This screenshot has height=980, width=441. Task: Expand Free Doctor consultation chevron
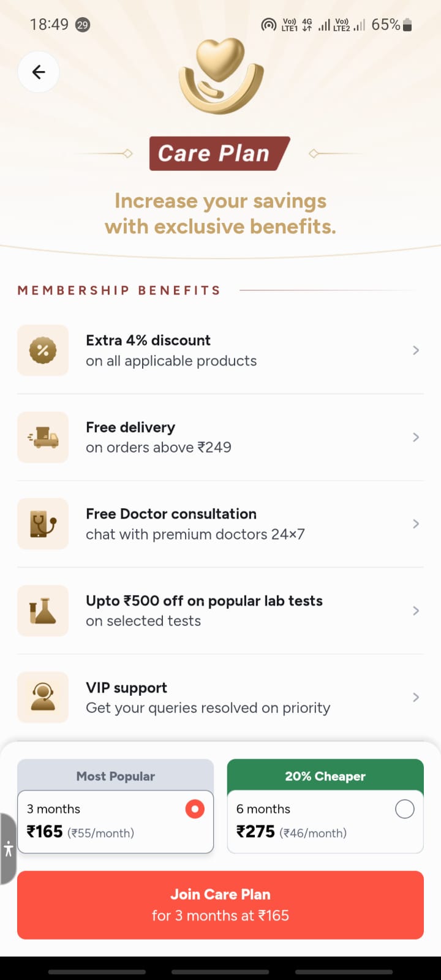pos(416,524)
